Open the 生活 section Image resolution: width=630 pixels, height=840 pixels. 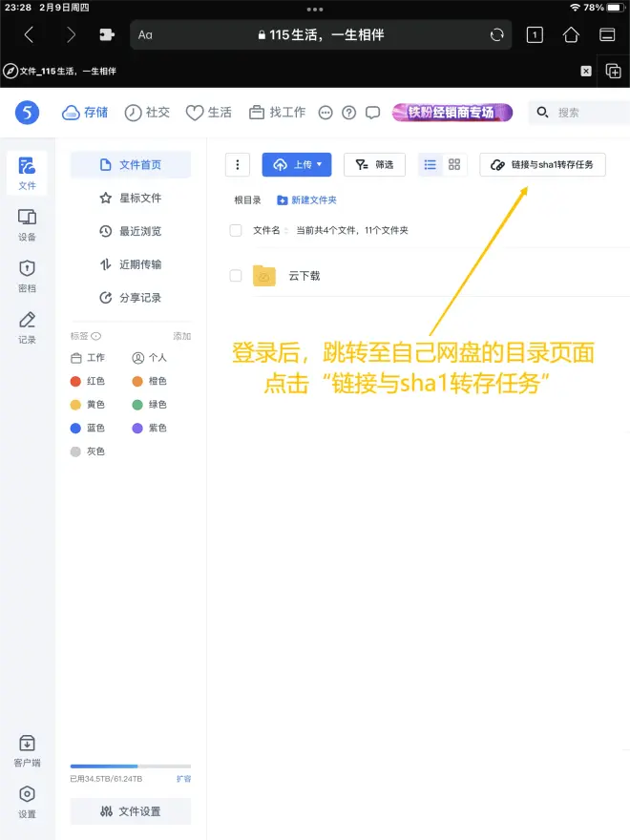coord(209,113)
